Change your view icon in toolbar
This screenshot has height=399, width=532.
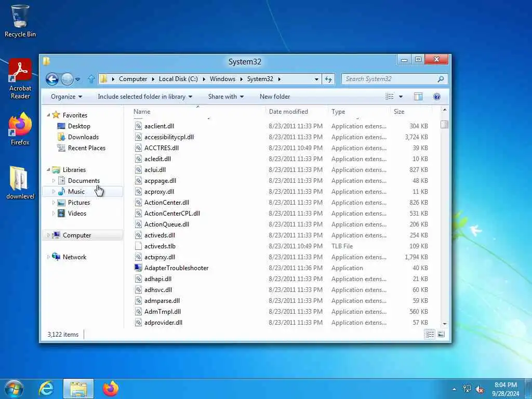tap(390, 97)
